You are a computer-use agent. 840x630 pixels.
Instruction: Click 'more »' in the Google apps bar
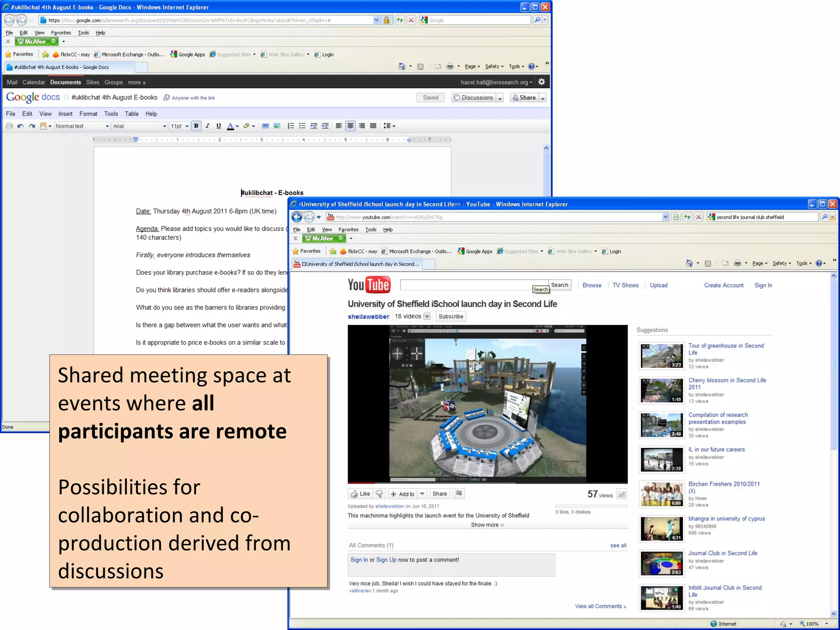[137, 82]
